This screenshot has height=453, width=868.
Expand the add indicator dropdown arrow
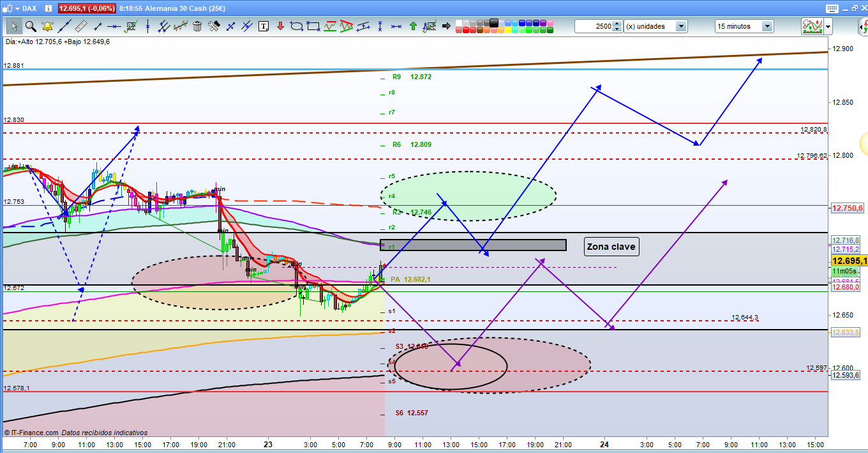(828, 26)
